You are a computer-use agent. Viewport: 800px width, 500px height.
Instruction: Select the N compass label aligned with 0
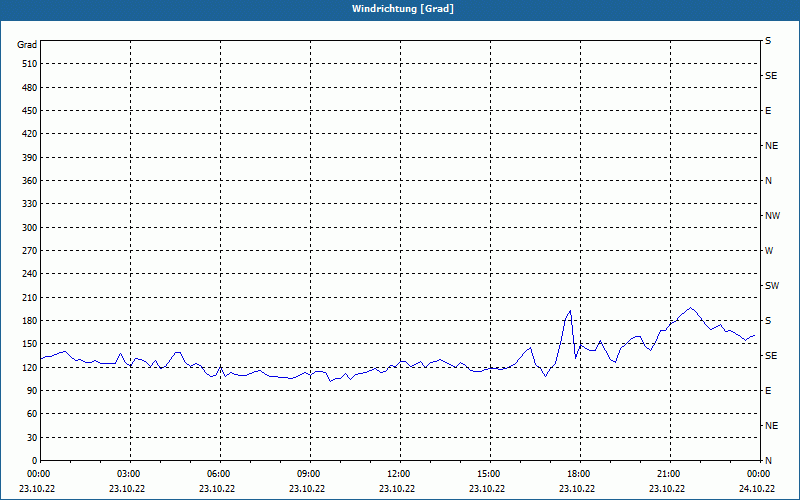[768, 461]
